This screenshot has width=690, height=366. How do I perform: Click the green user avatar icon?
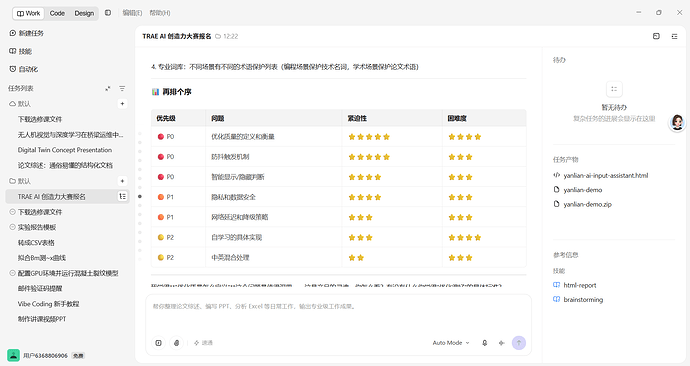pyautogui.click(x=13, y=355)
